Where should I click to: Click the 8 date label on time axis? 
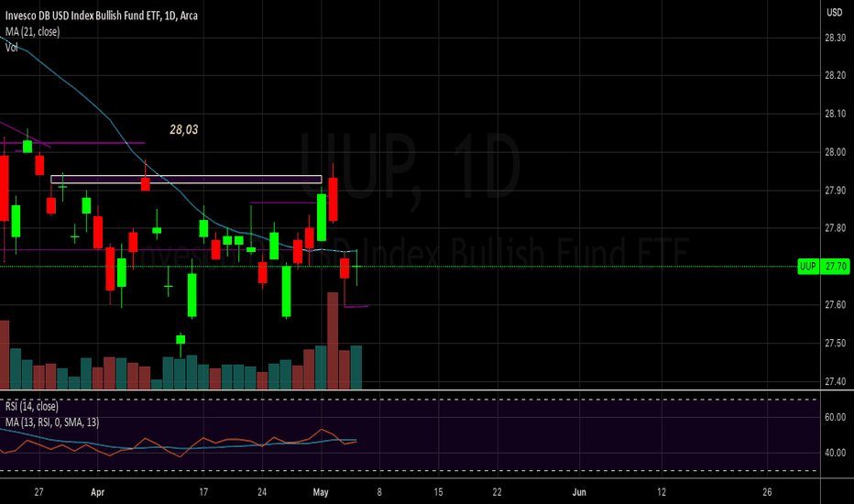pos(379,492)
